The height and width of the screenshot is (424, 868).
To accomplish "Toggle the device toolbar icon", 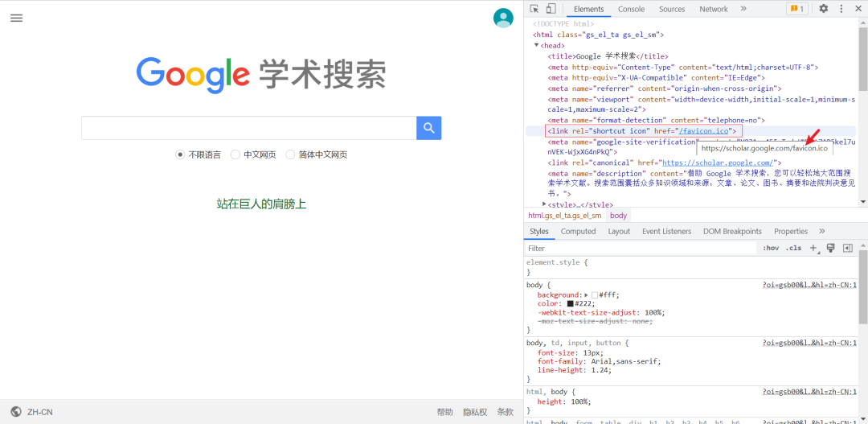I will pos(551,9).
